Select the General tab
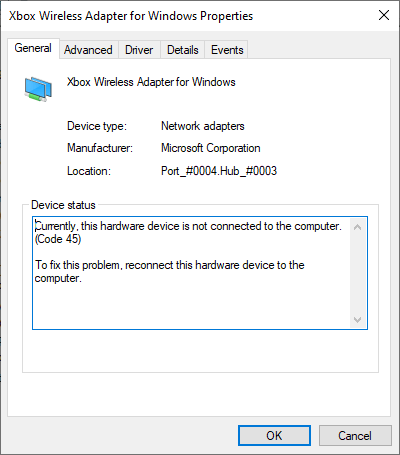Image resolution: width=400 pixels, height=455 pixels. pyautogui.click(x=33, y=48)
